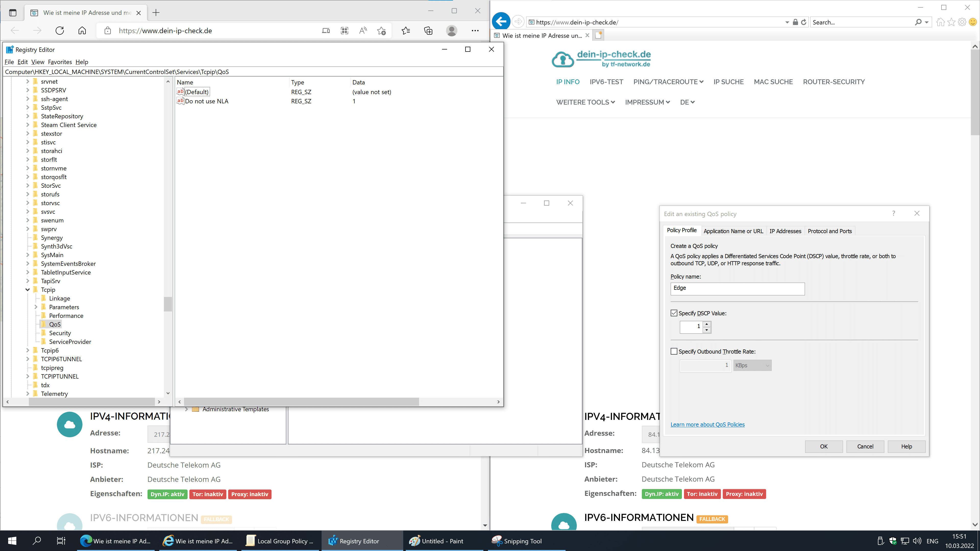Open Internet Explorer settings gear icon

pyautogui.click(x=962, y=22)
